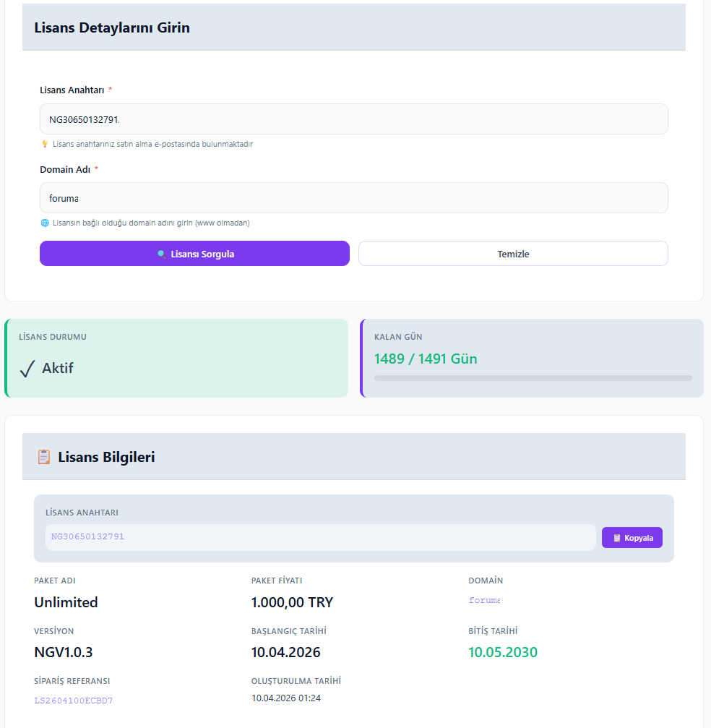Click the BAŞLANGIÇ TARİHİ label
The height and width of the screenshot is (728, 711).
pyautogui.click(x=289, y=631)
